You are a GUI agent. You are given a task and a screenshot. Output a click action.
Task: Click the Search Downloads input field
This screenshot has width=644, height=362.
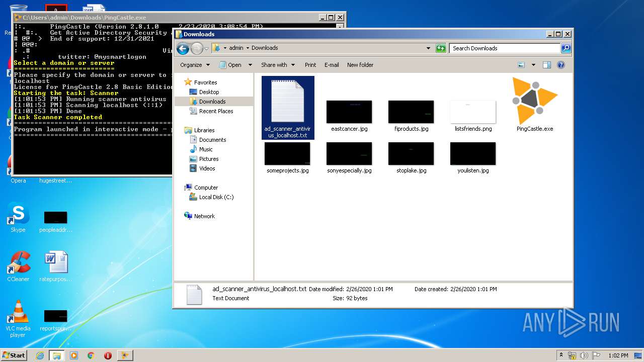point(505,48)
